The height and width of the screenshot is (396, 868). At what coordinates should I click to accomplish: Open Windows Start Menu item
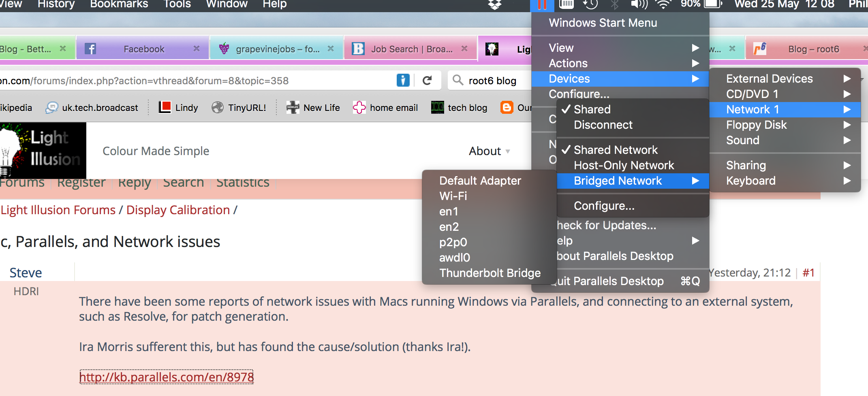620,23
